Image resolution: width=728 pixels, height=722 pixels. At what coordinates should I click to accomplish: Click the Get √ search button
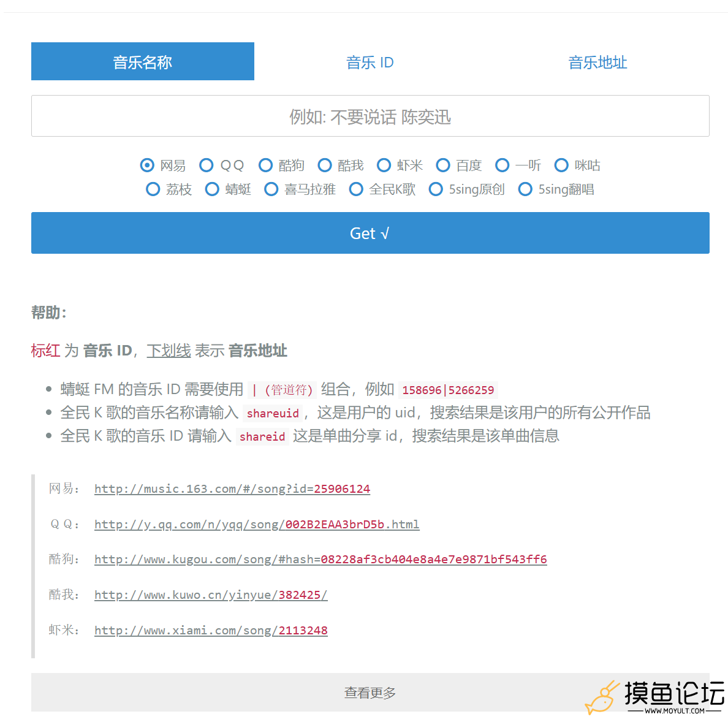370,233
